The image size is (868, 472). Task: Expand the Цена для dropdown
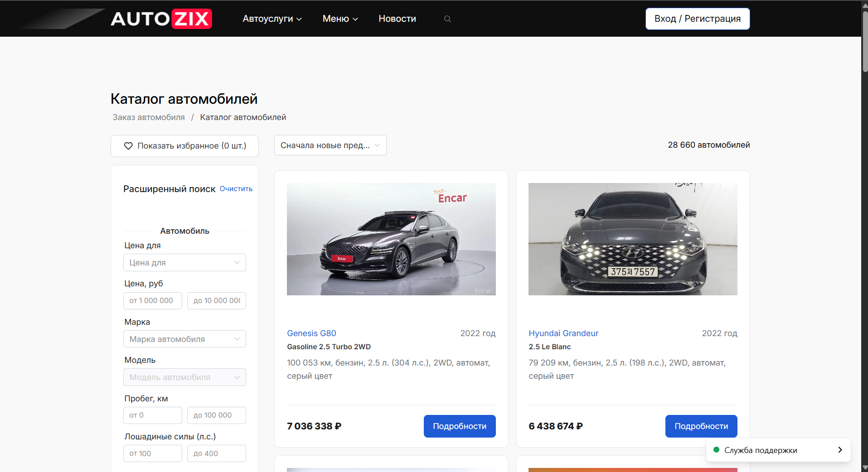[x=184, y=263]
